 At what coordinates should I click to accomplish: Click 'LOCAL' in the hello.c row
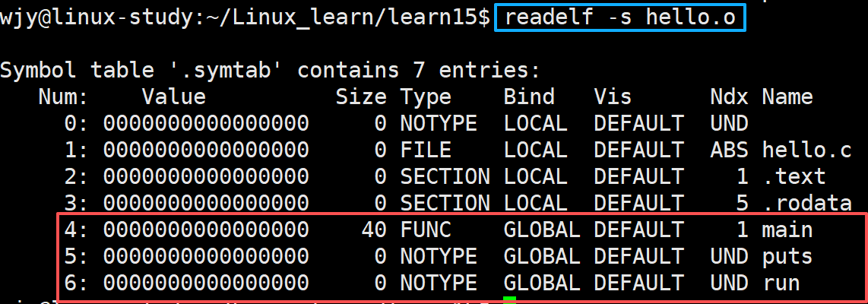535,150
